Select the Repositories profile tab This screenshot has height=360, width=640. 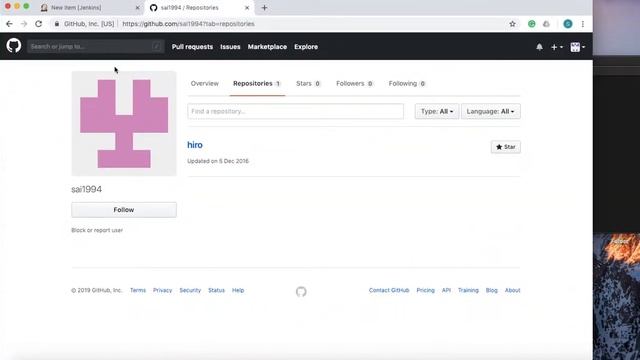tap(257, 83)
